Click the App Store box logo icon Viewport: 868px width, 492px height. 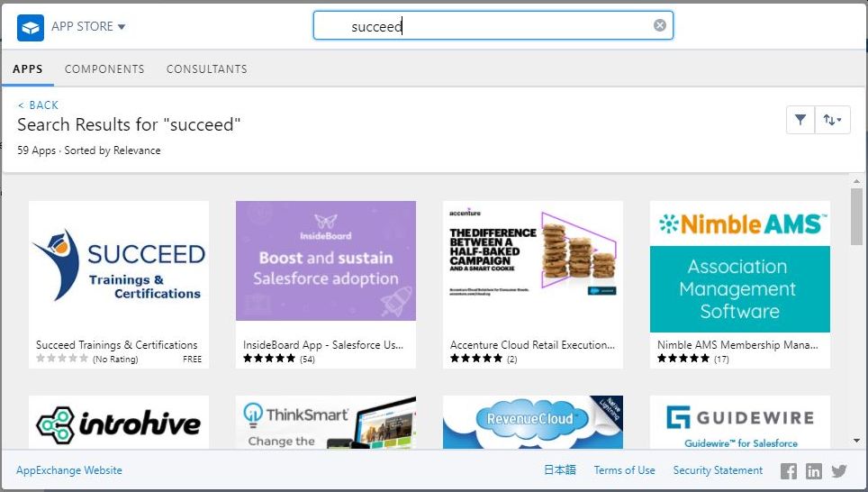[x=31, y=27]
